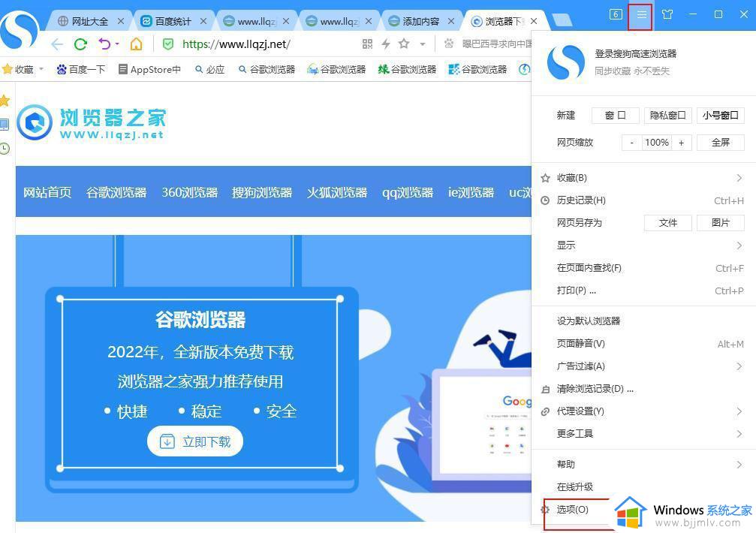The width and height of the screenshot is (756, 533).
Task: Open 选项(O) settings entry
Action: 572,510
